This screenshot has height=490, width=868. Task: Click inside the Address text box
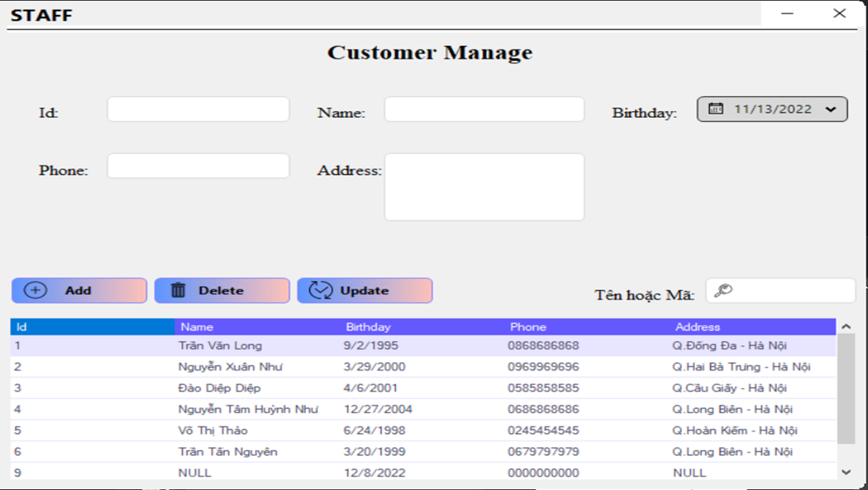click(x=483, y=186)
